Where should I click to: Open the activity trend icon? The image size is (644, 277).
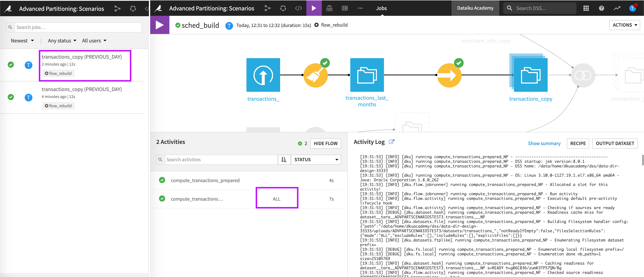pyautogui.click(x=617, y=8)
